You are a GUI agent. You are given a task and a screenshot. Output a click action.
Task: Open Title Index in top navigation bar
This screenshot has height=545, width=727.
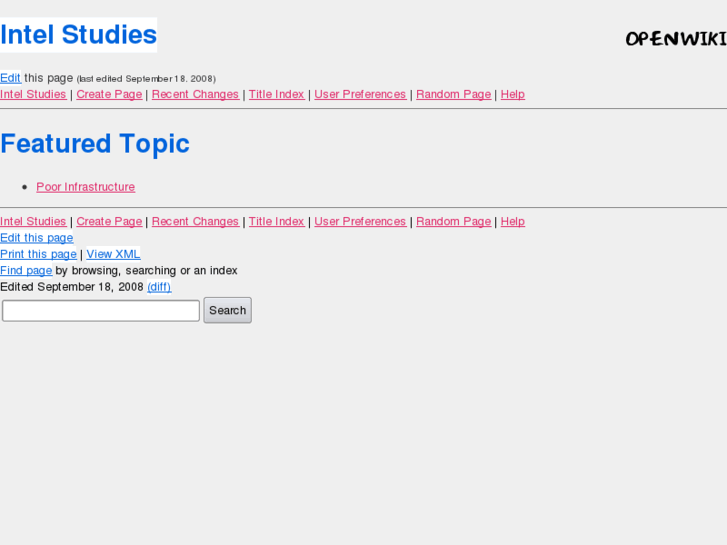pyautogui.click(x=276, y=94)
